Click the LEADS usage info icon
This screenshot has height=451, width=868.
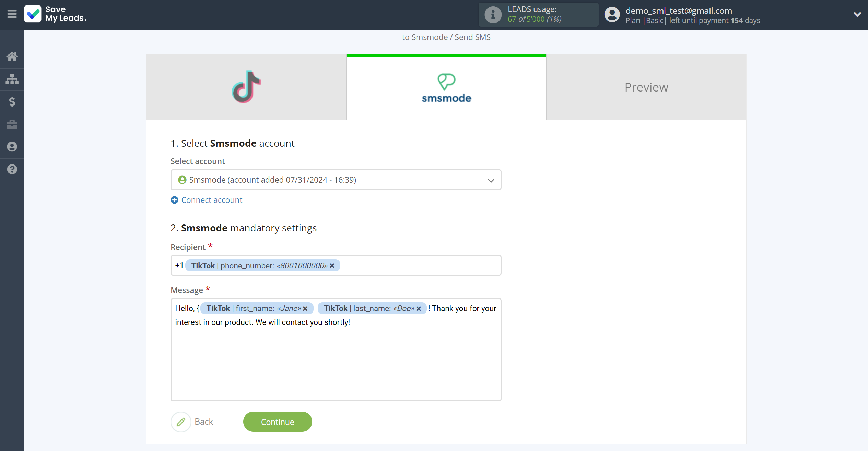tap(493, 15)
